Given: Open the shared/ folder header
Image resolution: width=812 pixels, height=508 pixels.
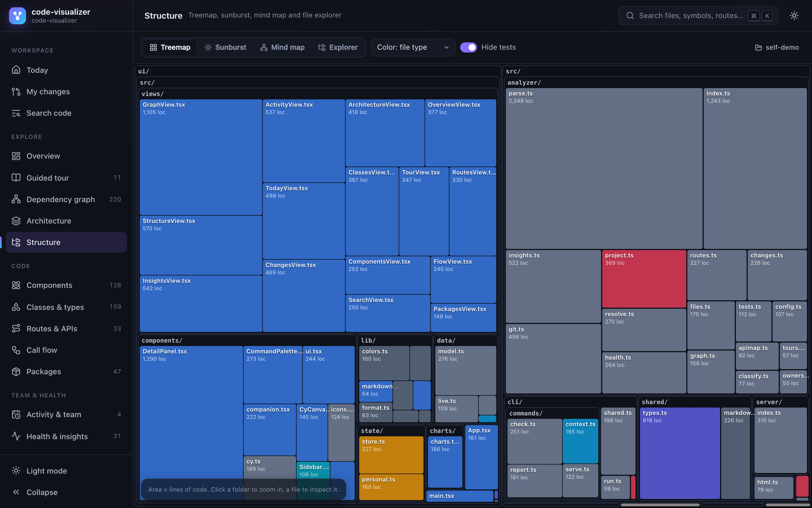Looking at the screenshot, I should [x=695, y=402].
